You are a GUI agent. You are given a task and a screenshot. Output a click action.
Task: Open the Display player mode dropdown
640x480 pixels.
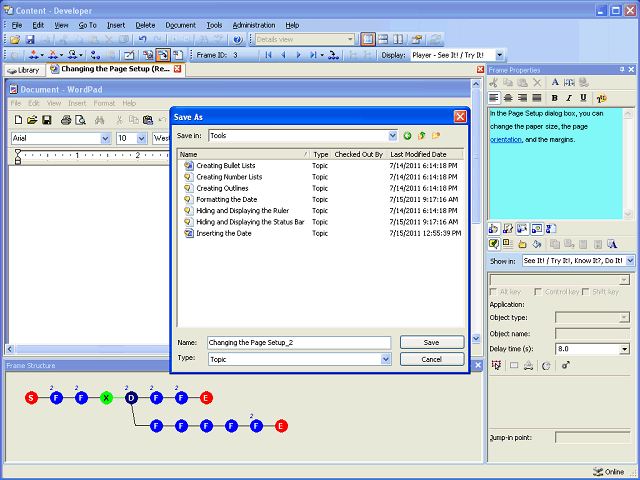point(500,55)
